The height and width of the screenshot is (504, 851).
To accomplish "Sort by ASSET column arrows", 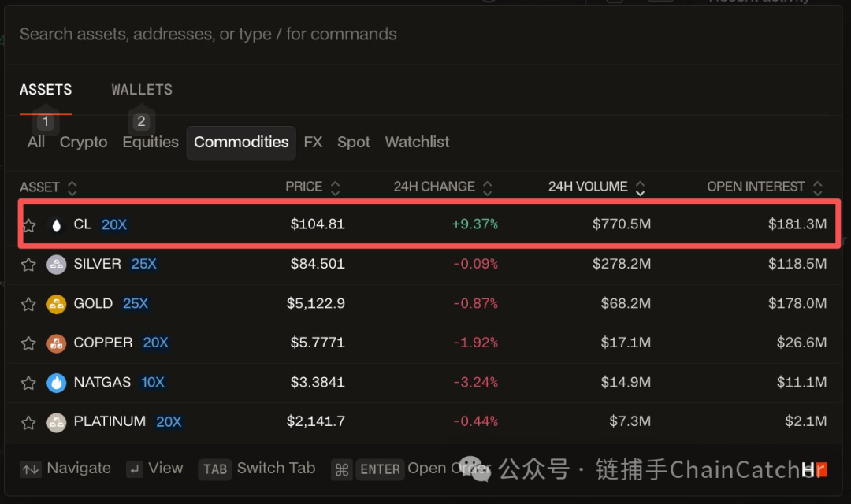I will [72, 187].
